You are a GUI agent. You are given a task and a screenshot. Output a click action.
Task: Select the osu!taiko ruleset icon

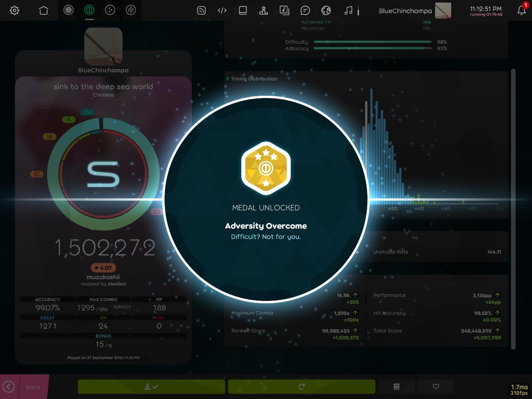pos(89,10)
